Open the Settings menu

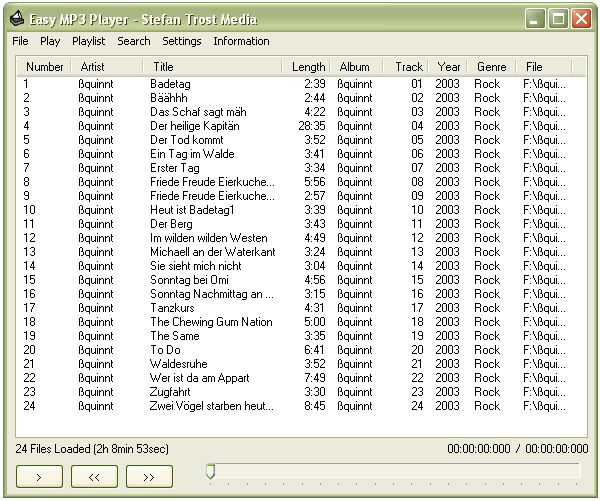pos(181,41)
